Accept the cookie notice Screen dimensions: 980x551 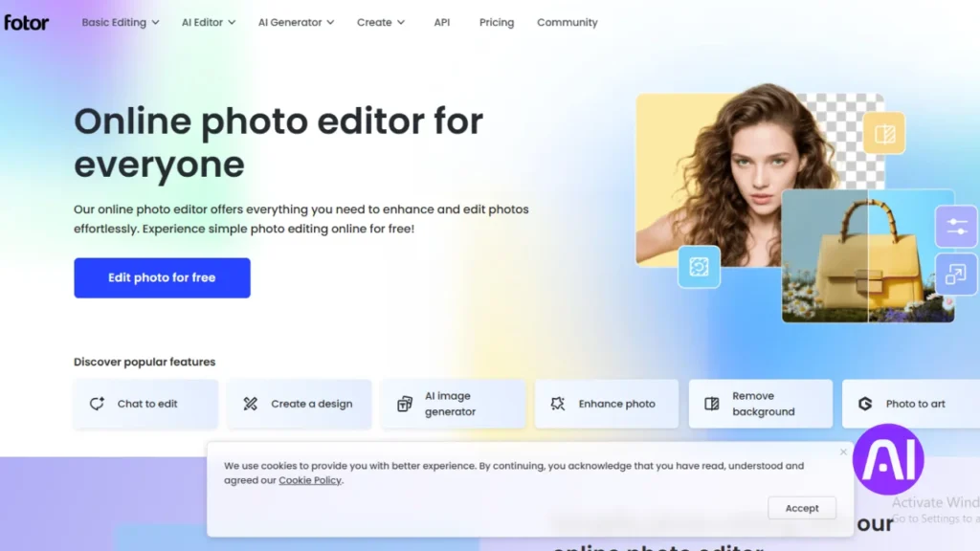click(801, 508)
